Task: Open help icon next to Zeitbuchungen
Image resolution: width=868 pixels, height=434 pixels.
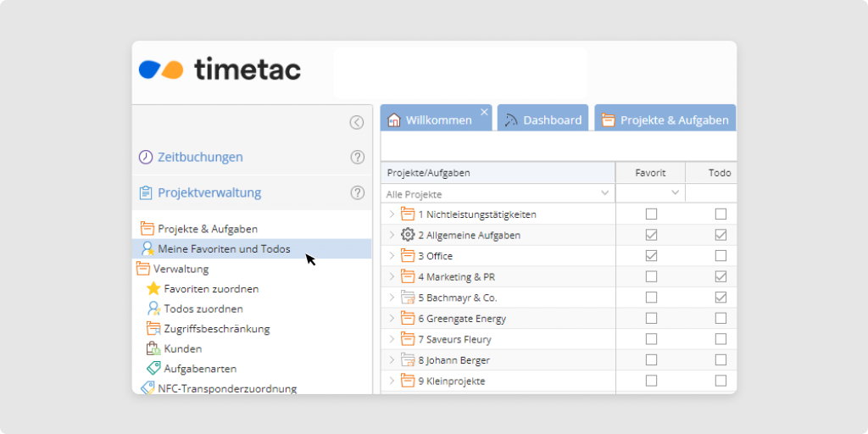Action: coord(357,157)
